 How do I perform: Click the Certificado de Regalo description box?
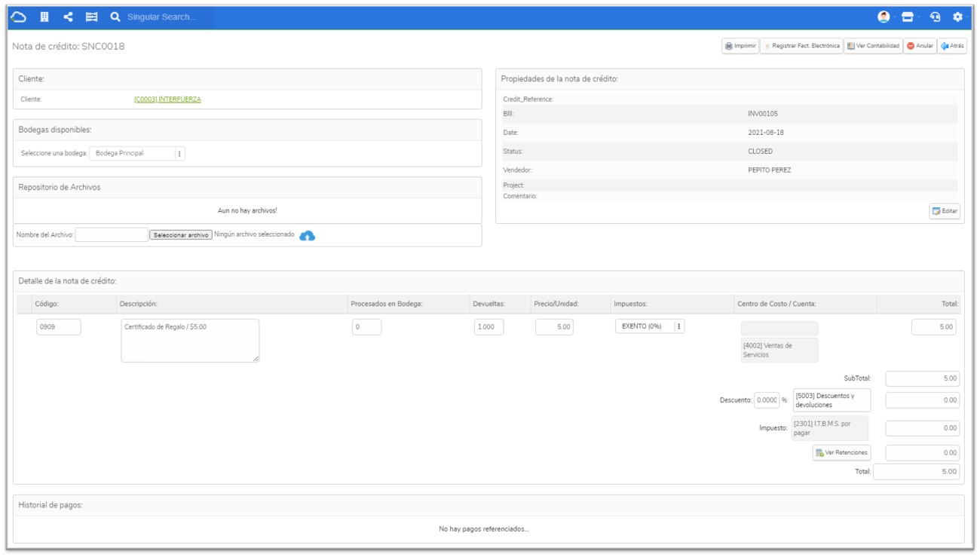(x=190, y=341)
